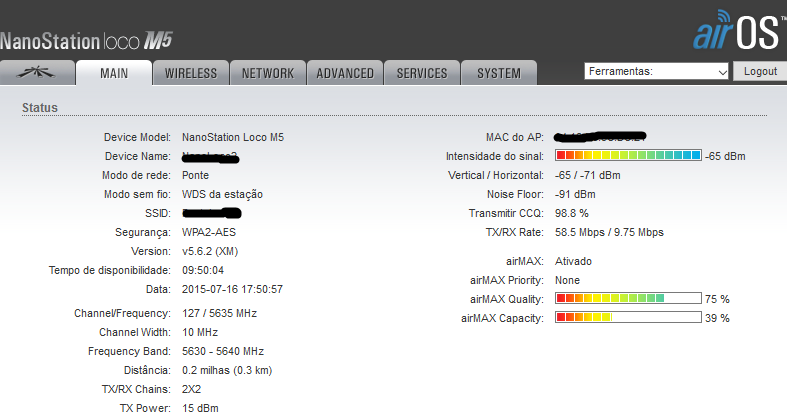Click the TX/RX Rate value
The image size is (787, 420).
coord(609,232)
